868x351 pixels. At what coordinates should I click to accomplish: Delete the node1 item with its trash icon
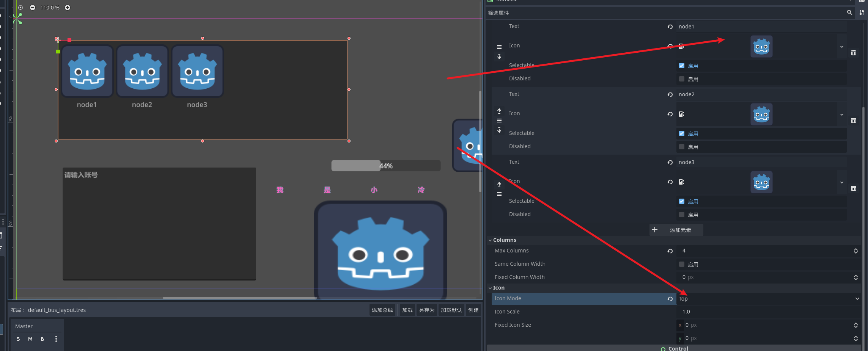point(854,53)
